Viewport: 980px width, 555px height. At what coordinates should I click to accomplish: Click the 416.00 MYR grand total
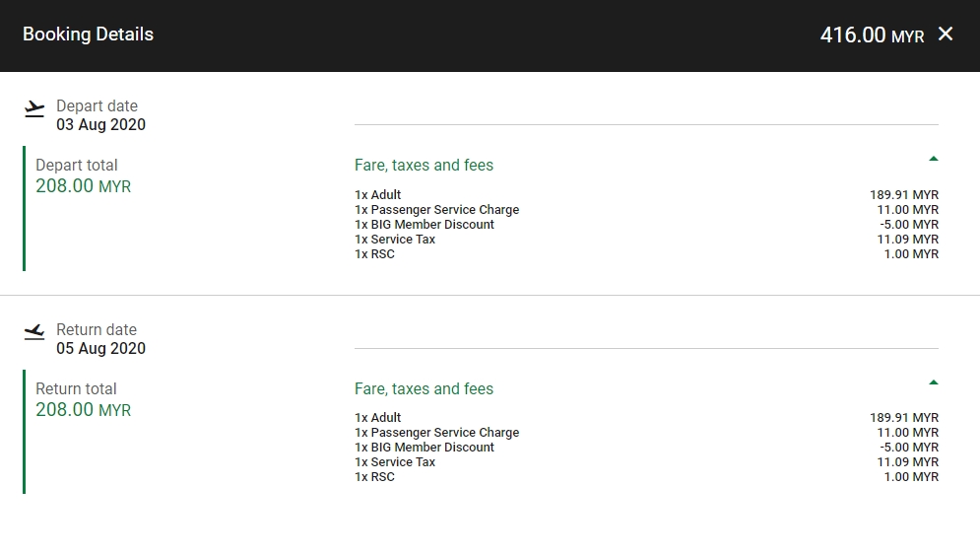click(x=872, y=35)
